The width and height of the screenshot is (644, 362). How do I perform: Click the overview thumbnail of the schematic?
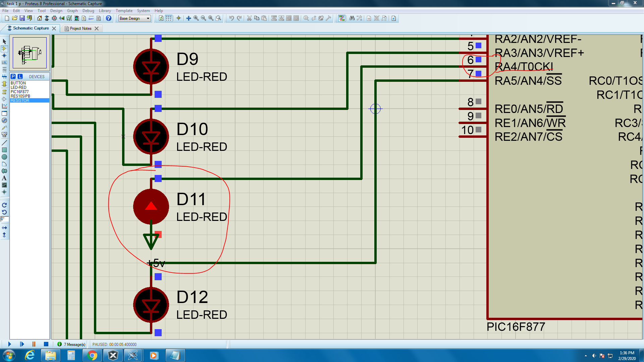point(30,53)
